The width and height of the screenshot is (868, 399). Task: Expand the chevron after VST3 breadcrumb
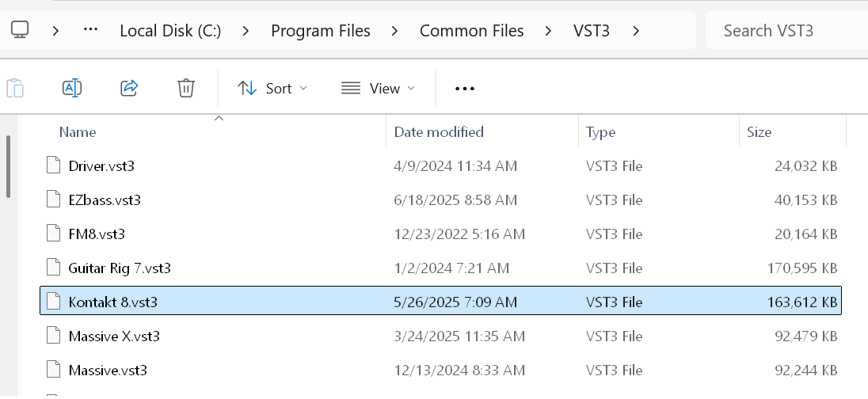636,31
